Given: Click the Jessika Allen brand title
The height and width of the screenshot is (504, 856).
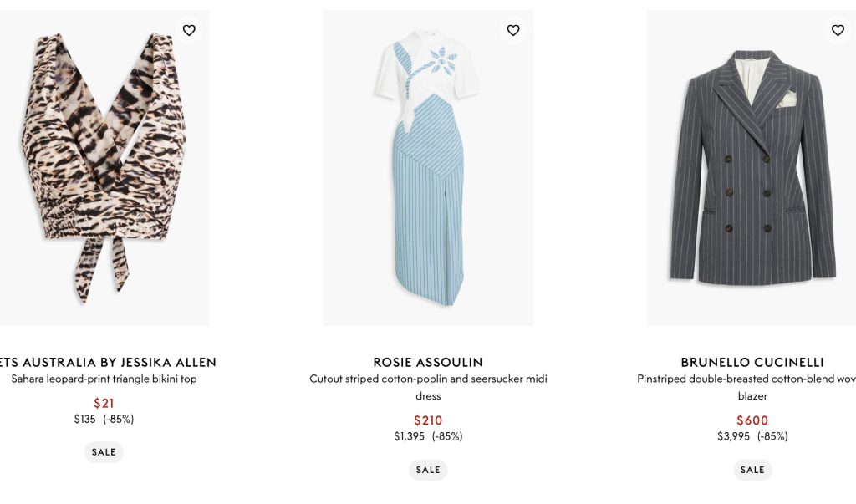Looking at the screenshot, I should point(107,362).
